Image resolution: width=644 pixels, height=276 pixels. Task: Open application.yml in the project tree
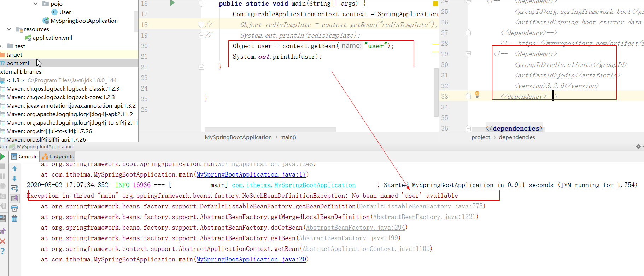pos(52,38)
